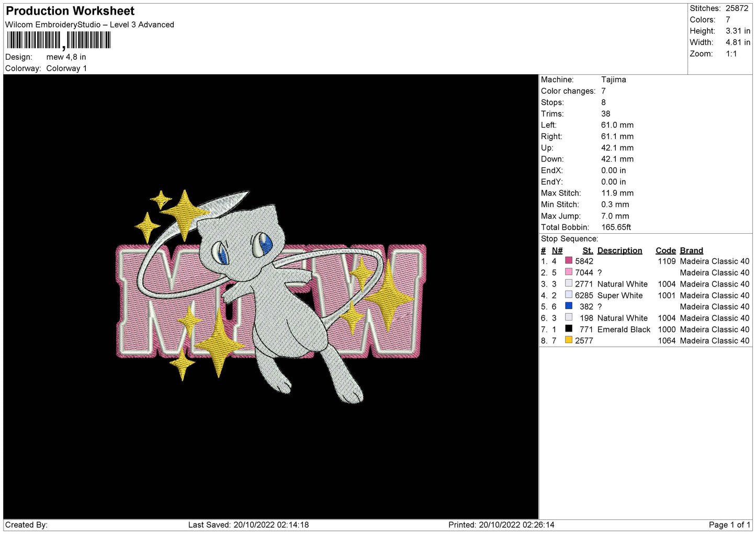Click the 'N#' column header
The width and height of the screenshot is (756, 534).
557,251
